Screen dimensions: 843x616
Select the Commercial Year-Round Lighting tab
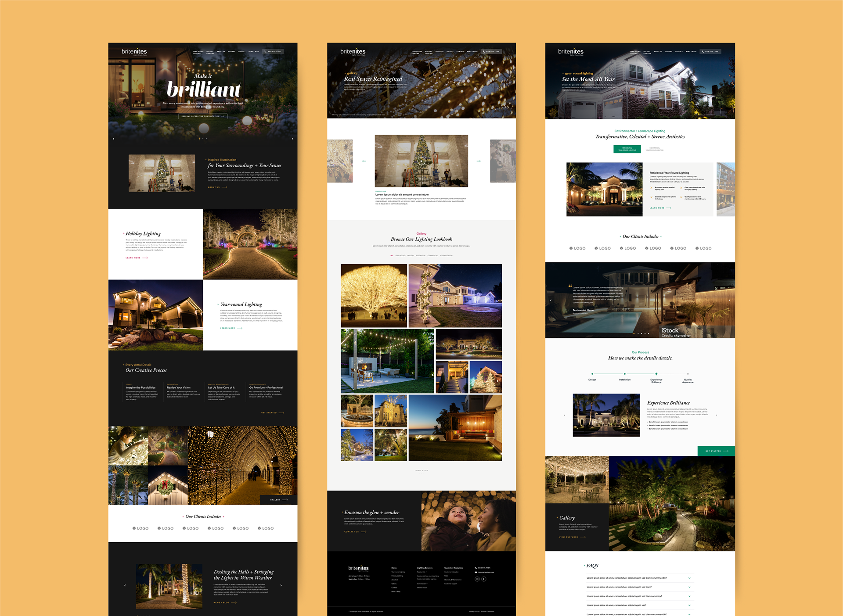(x=655, y=149)
